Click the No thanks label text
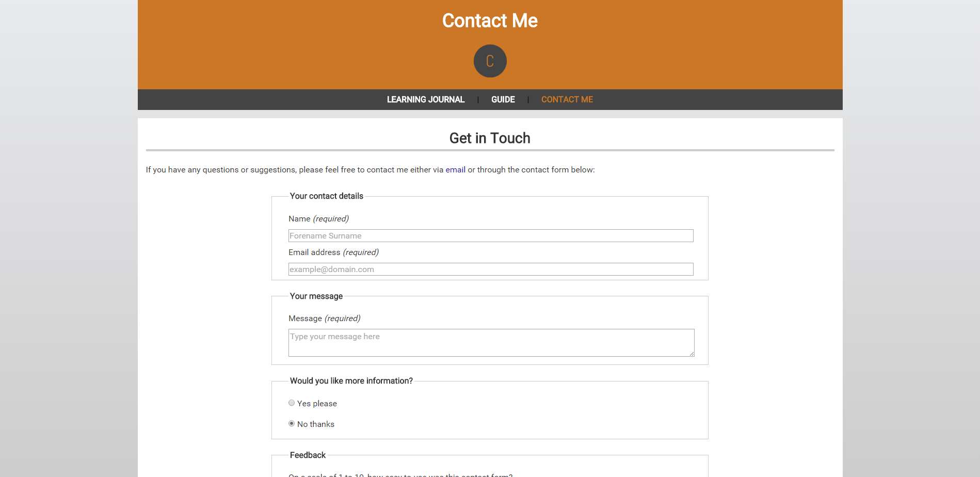Screen dimensions: 980x477 tap(316, 424)
